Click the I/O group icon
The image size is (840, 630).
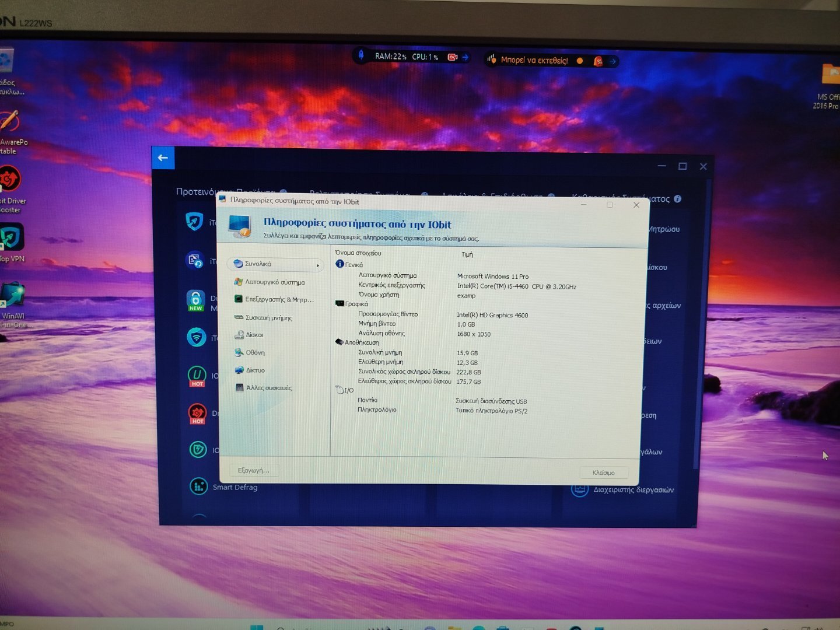pyautogui.click(x=339, y=390)
